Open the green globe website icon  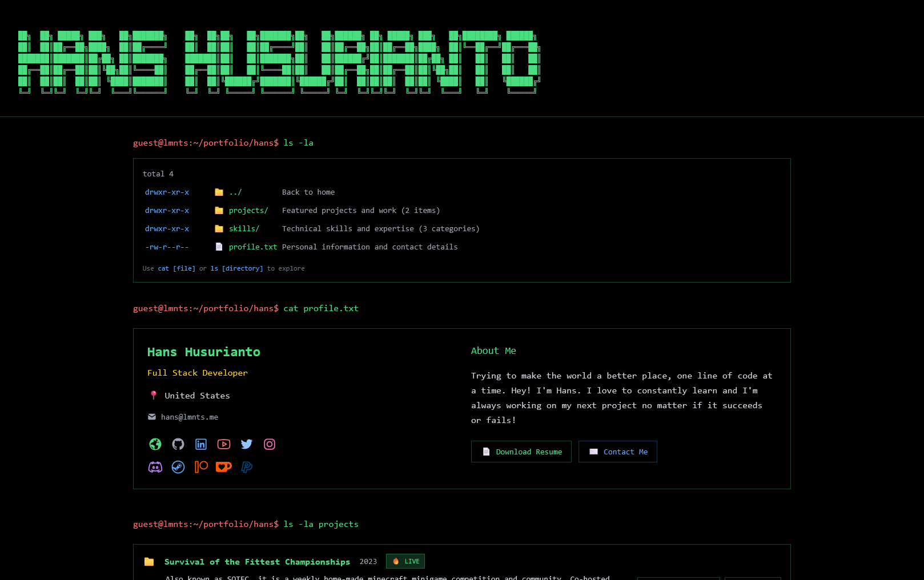pyautogui.click(x=155, y=444)
